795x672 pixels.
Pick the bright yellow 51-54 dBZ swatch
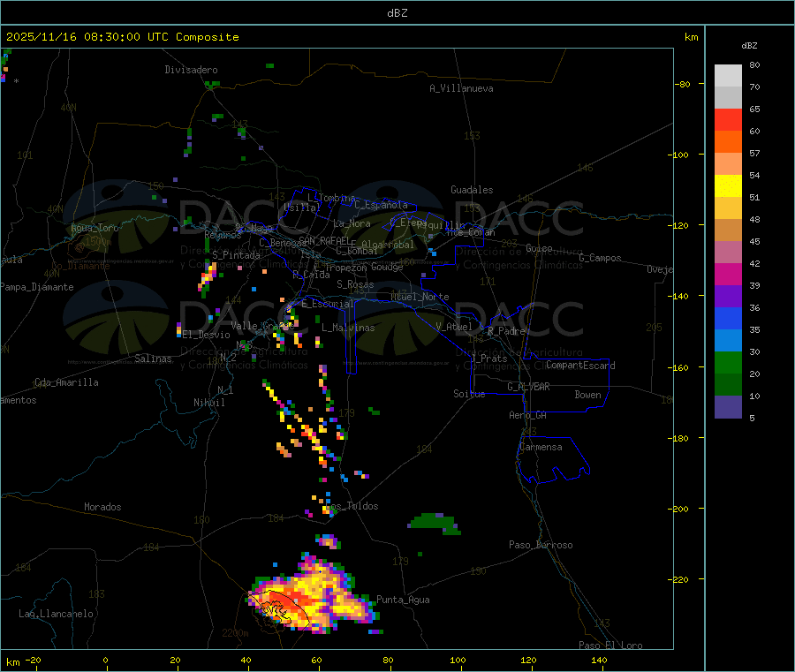tap(728, 186)
